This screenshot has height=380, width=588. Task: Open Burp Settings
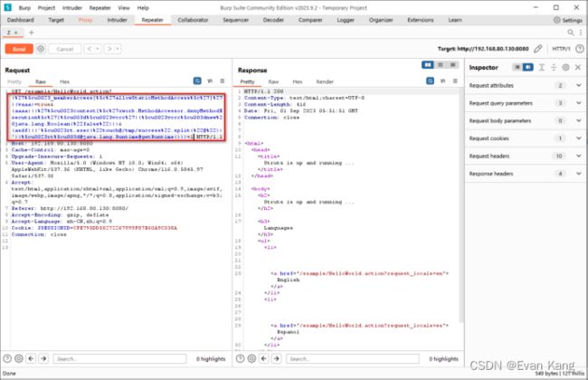pyautogui.click(x=568, y=20)
